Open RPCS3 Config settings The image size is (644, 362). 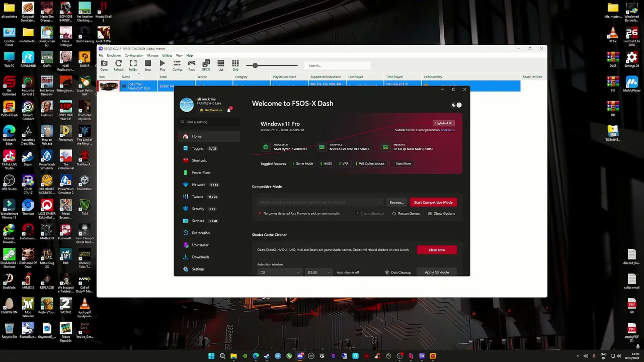(x=177, y=65)
